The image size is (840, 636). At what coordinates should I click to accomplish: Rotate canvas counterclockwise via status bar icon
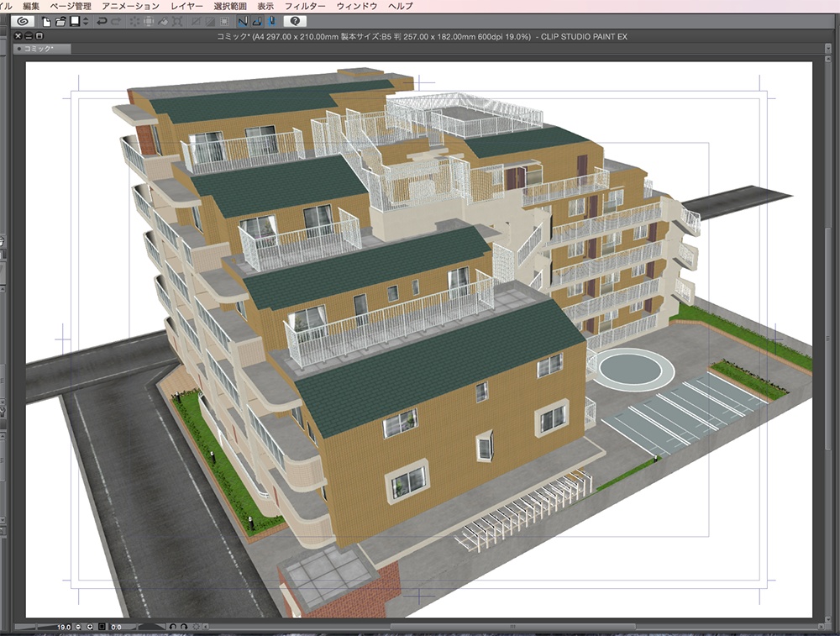[x=173, y=627]
